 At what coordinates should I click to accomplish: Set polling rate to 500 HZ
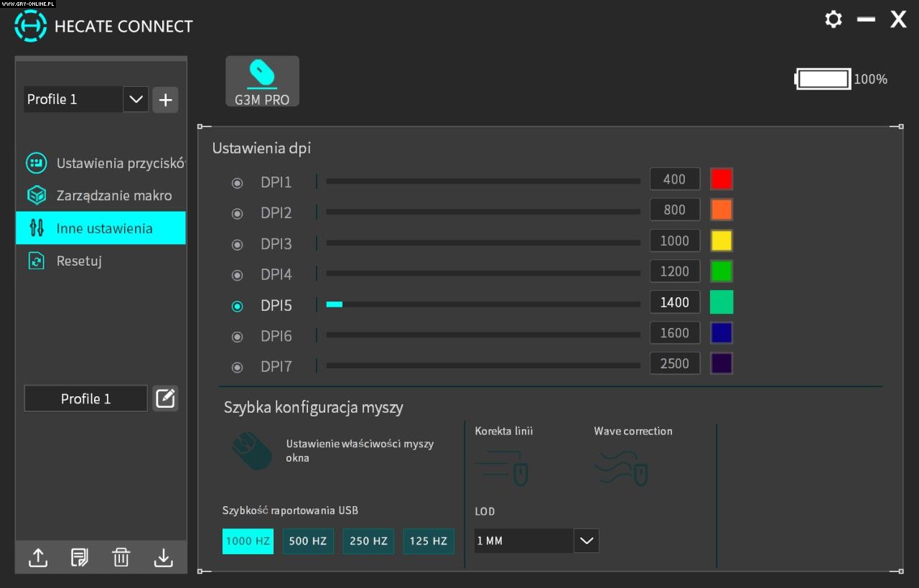click(308, 541)
